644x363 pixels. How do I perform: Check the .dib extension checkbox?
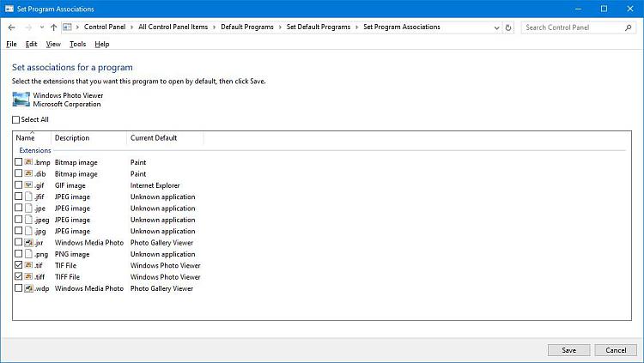pyautogui.click(x=19, y=173)
